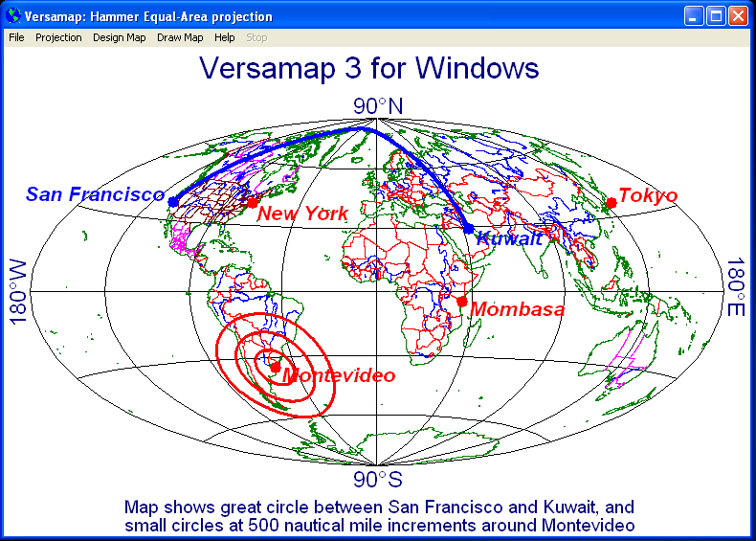Open the Design Map menu
This screenshot has height=541, width=756.
119,37
